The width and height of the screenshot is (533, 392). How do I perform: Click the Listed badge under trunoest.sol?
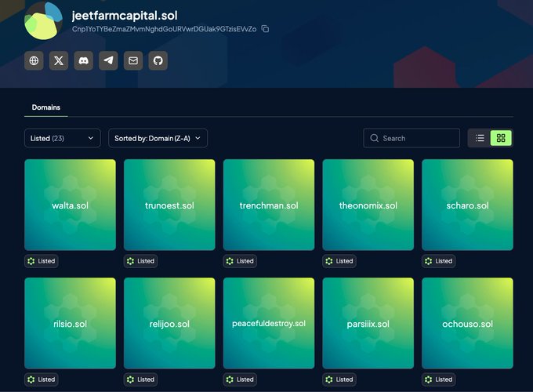(141, 261)
